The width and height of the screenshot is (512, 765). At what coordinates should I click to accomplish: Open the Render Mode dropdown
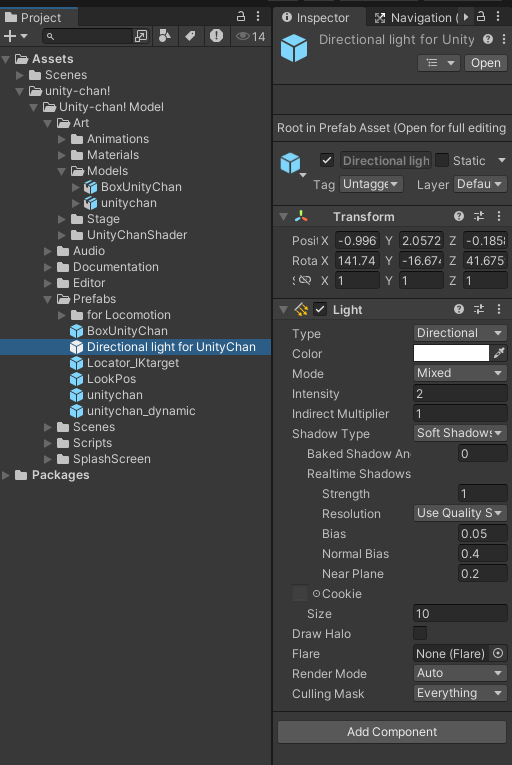click(460, 673)
